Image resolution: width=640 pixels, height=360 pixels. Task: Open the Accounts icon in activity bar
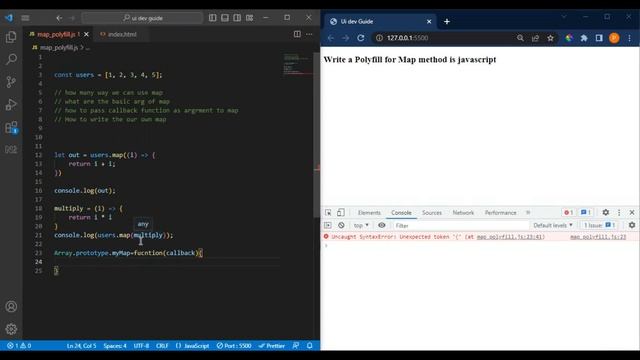tap(11, 307)
